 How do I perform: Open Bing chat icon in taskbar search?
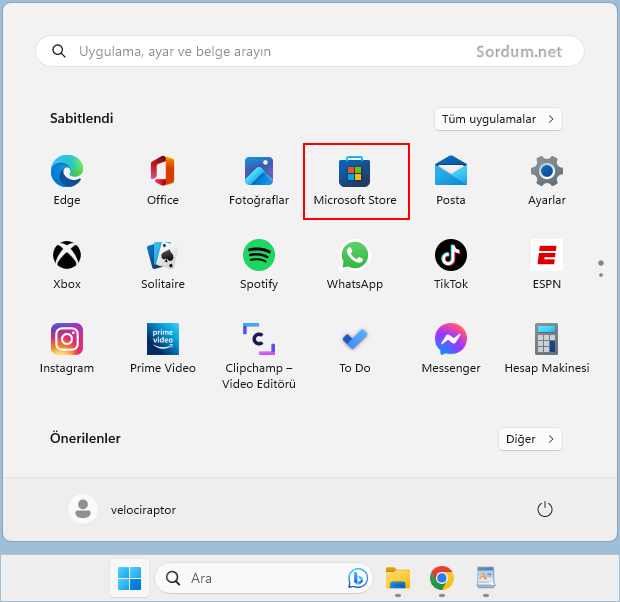pos(358,578)
